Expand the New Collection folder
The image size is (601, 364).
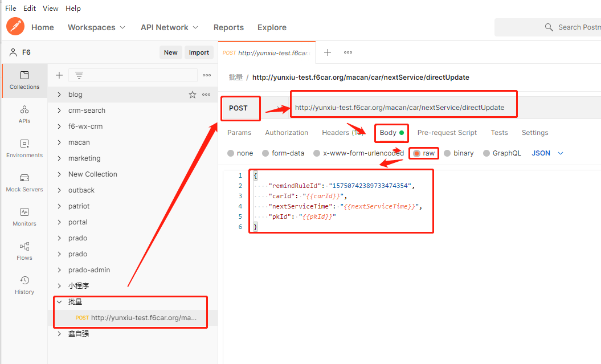59,174
